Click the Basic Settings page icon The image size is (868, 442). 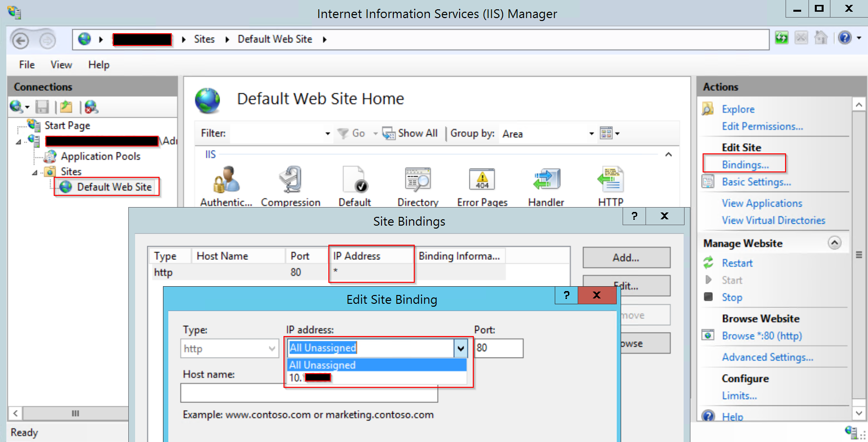pos(707,182)
